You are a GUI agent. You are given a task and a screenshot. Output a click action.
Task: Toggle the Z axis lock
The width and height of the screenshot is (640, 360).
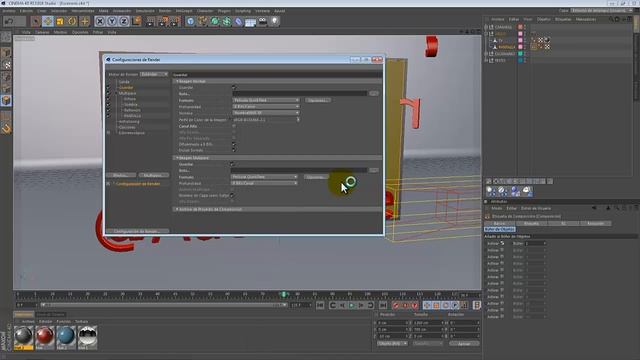pyautogui.click(x=124, y=21)
